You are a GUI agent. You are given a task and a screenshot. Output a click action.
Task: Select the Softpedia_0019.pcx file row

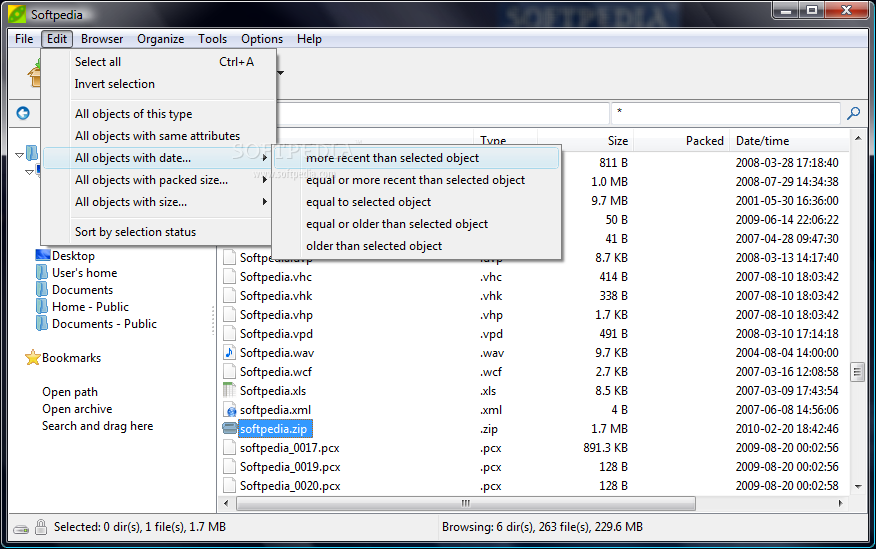click(534, 466)
